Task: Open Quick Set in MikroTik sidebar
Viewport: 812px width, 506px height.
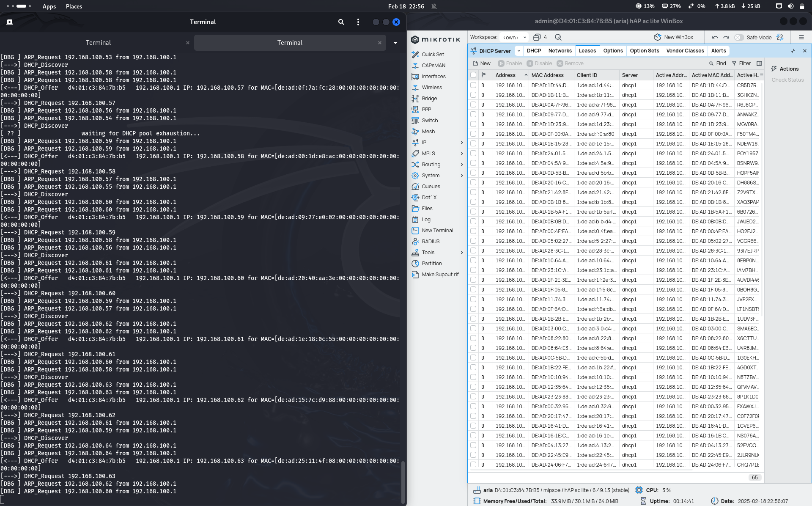Action: click(x=433, y=54)
